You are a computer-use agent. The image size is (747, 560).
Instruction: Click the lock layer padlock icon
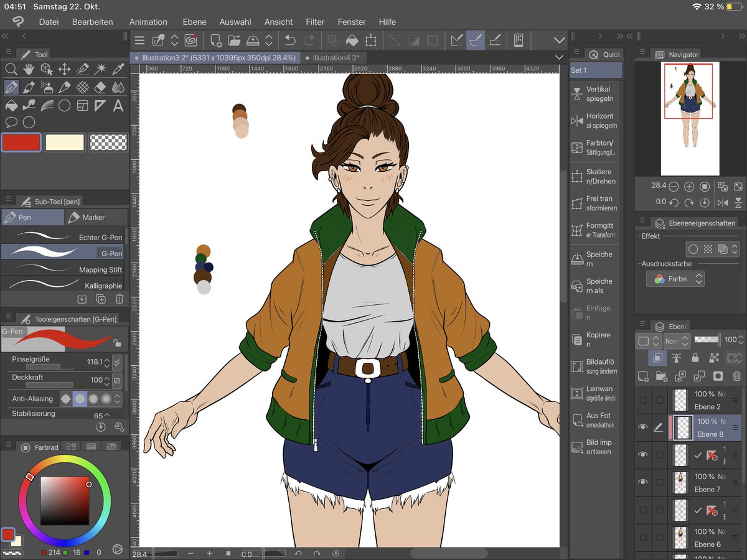(695, 358)
